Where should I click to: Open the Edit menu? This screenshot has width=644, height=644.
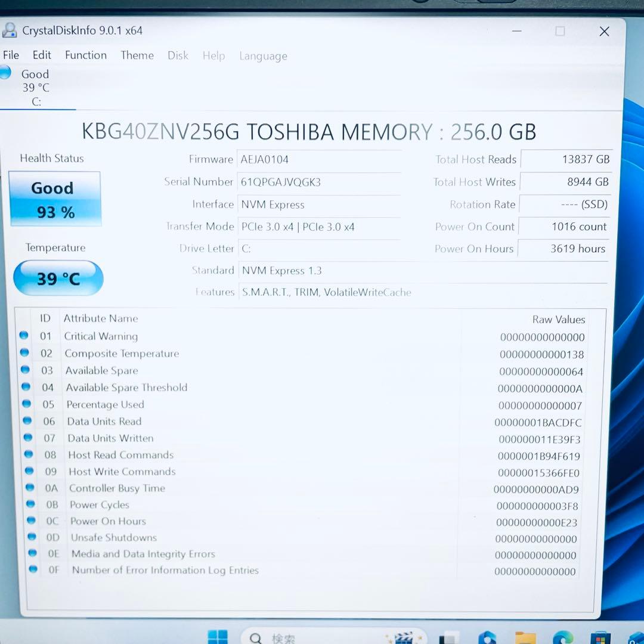[41, 54]
